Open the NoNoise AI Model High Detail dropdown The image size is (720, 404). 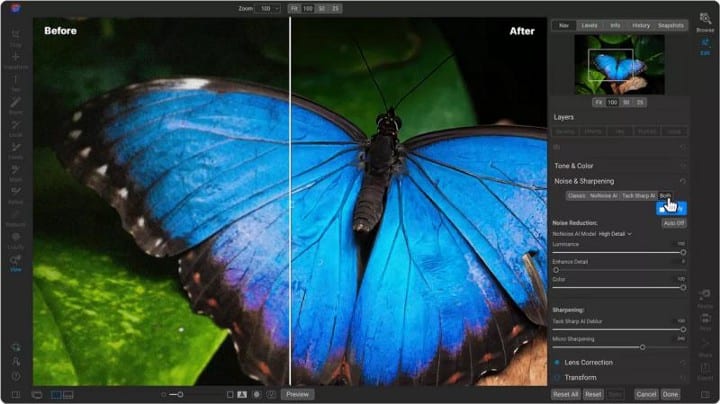pyautogui.click(x=615, y=234)
